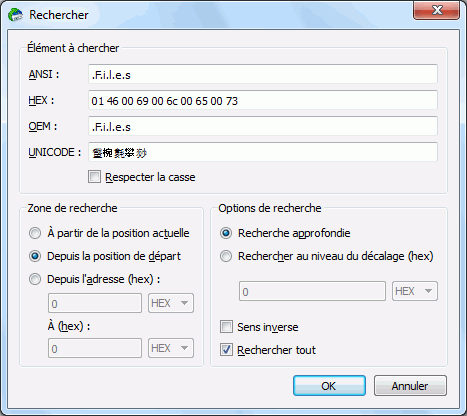The width and height of the screenshot is (467, 416).
Task: Select Depuis l'adresse (hex) radio option
Action: (x=35, y=279)
